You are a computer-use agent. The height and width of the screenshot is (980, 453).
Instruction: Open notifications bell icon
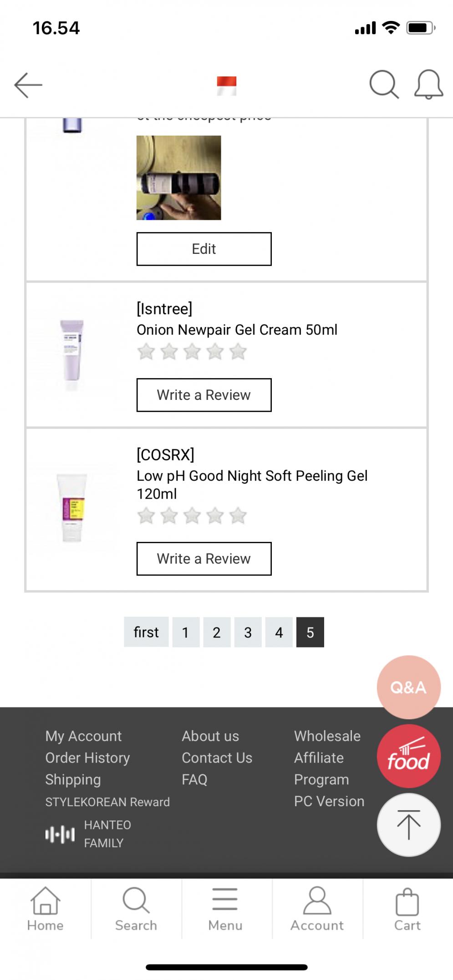pos(428,84)
